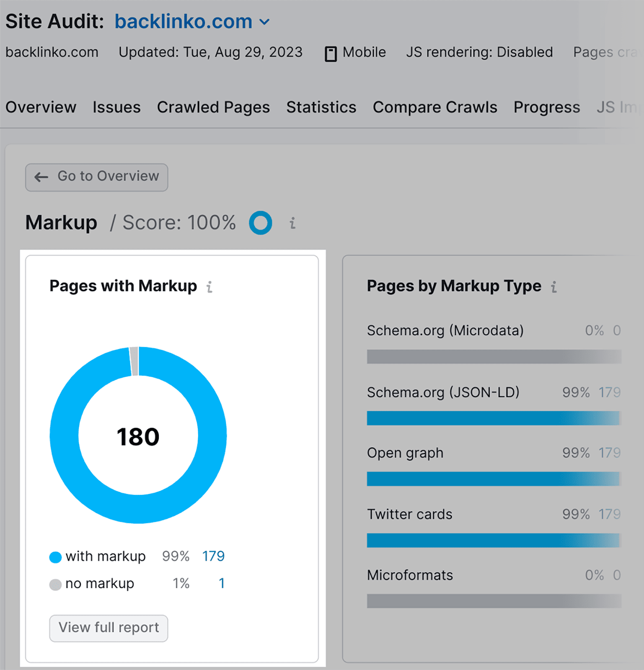Click the gray 'no markup' legend dot
The width and height of the screenshot is (644, 670).
tap(55, 584)
